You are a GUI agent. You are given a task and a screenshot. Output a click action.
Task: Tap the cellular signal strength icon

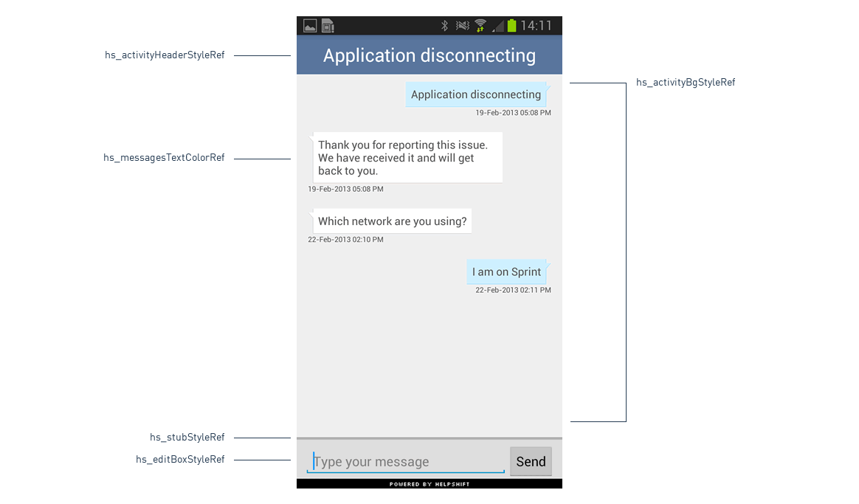[497, 27]
